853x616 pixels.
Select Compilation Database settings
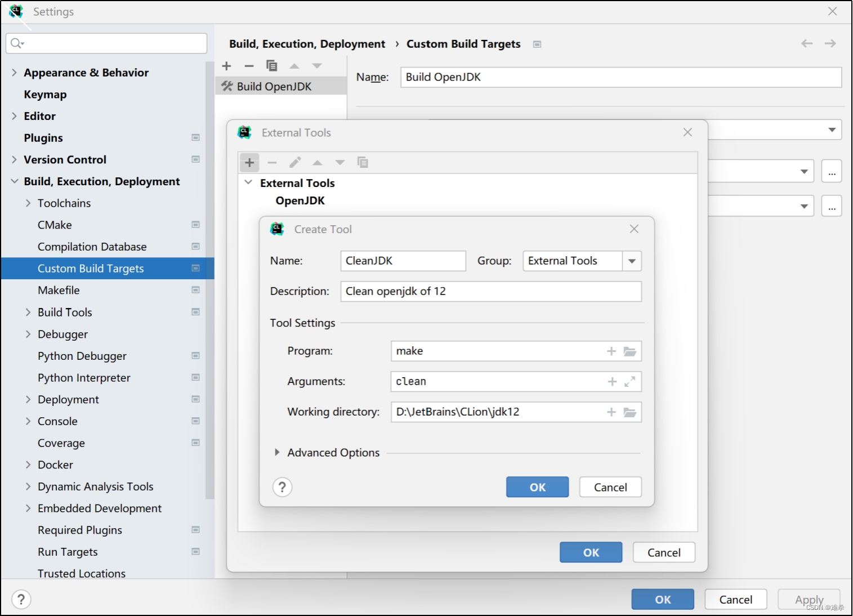pos(92,247)
